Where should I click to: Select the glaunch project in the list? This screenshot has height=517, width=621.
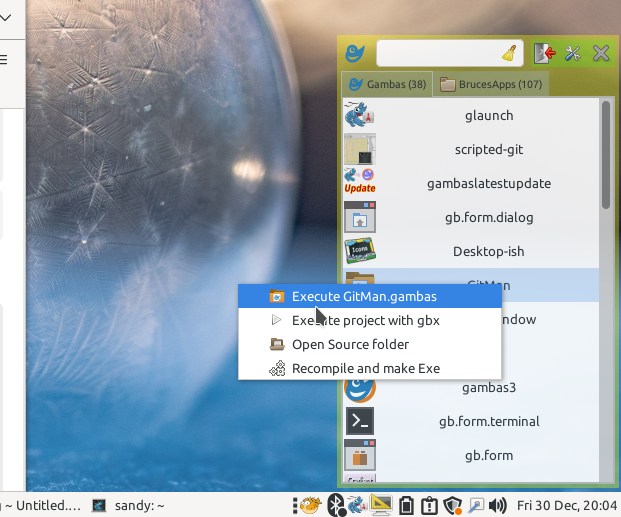488,116
